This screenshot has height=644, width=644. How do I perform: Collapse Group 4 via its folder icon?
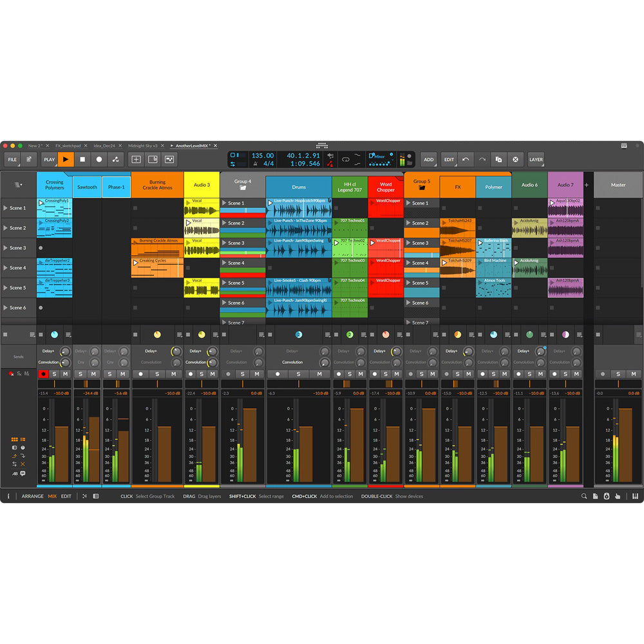[243, 187]
